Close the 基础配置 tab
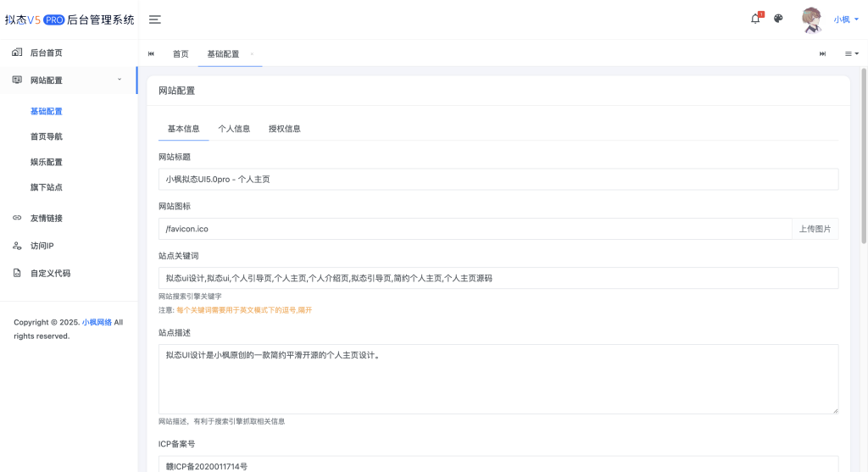Screen dimensions: 868x472 coord(252,53)
